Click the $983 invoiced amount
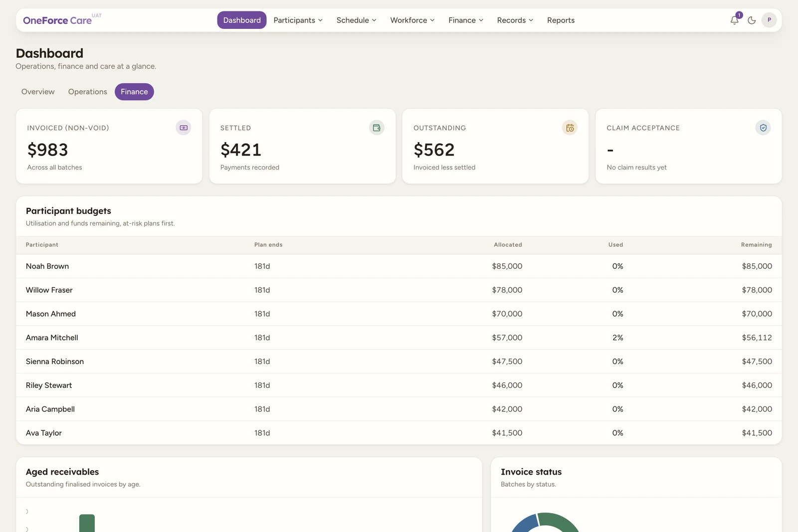The image size is (798, 532). pyautogui.click(x=47, y=150)
